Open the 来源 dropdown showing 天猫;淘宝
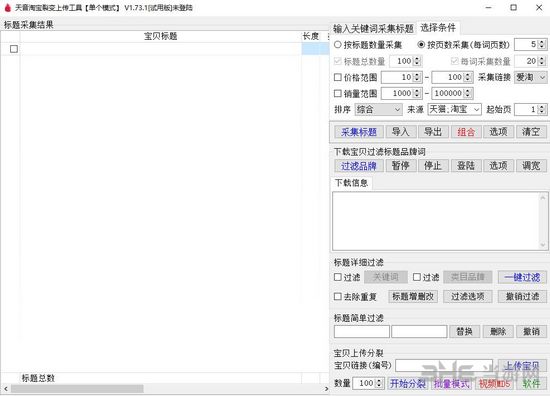Screen dimensions: 550x396 coord(454,109)
